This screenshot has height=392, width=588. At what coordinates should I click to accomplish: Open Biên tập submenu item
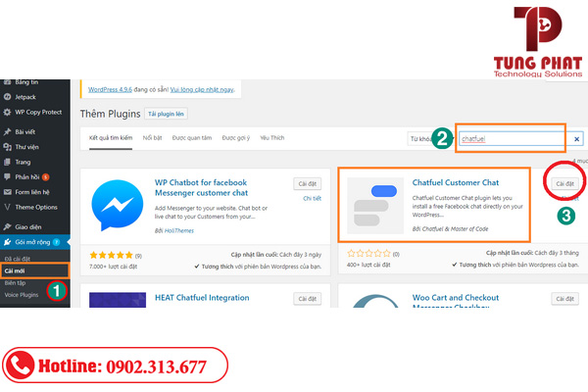(x=15, y=283)
